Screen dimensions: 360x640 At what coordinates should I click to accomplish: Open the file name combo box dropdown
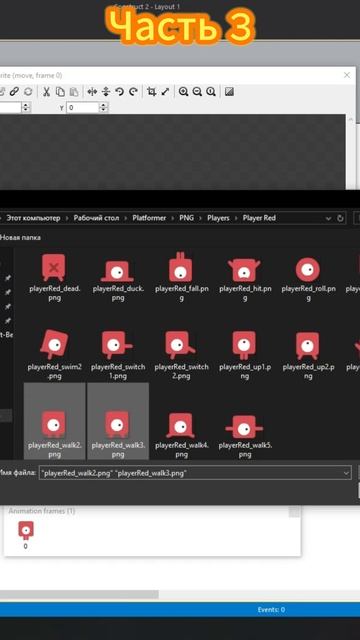(346, 473)
